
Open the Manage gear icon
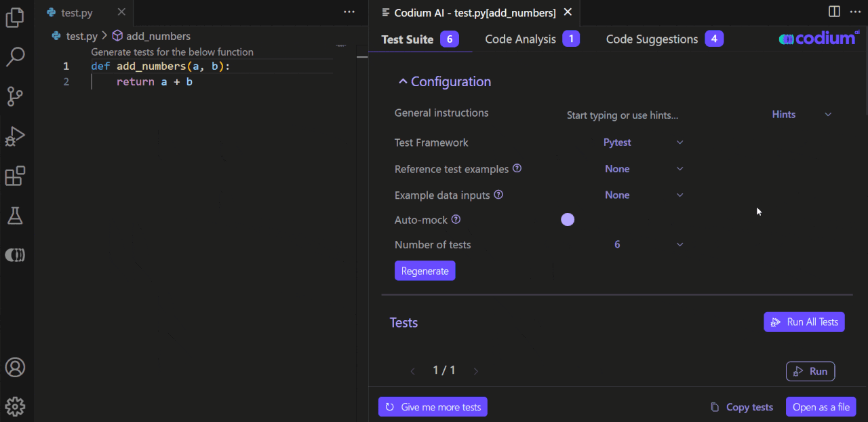(15, 406)
